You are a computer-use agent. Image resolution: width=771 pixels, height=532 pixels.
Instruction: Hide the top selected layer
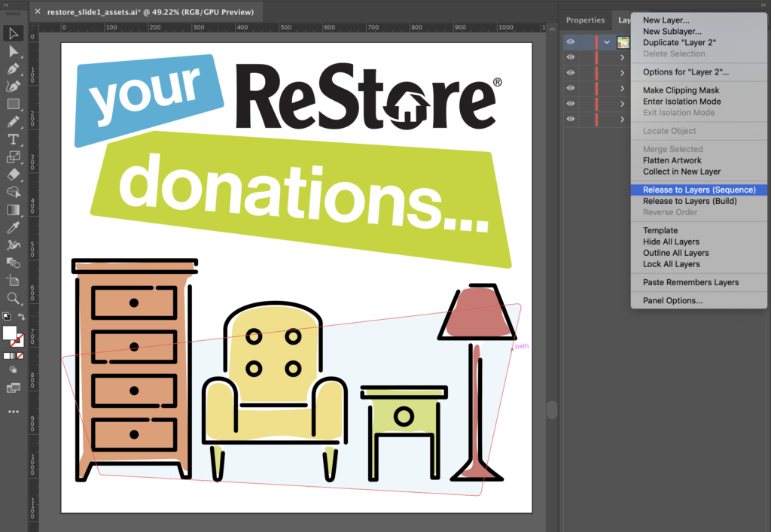click(570, 41)
